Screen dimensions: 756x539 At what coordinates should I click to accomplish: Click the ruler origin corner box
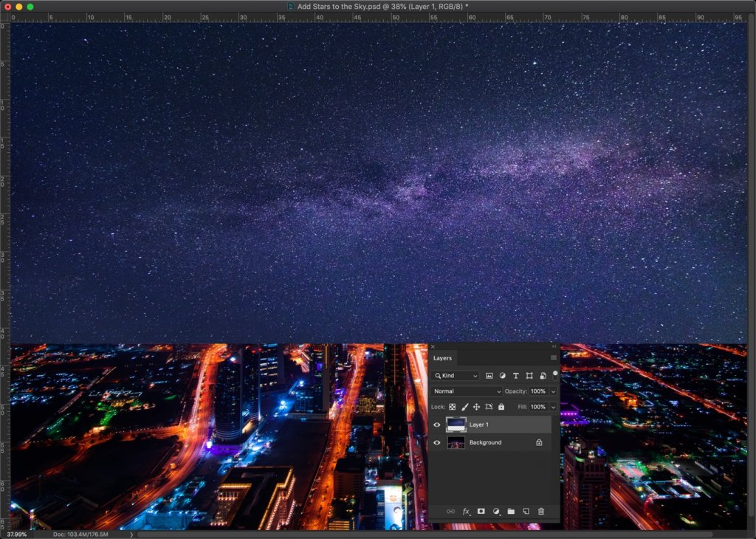pos(5,18)
